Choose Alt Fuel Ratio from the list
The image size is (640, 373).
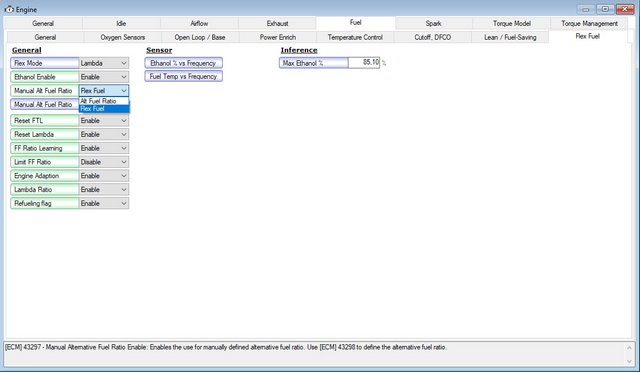[x=104, y=101]
